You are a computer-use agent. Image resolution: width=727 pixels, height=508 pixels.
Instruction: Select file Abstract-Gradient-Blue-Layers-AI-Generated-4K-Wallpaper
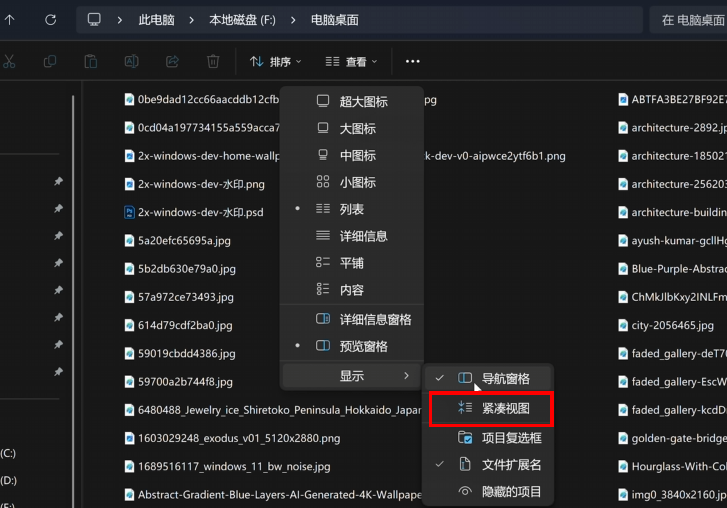(x=273, y=495)
